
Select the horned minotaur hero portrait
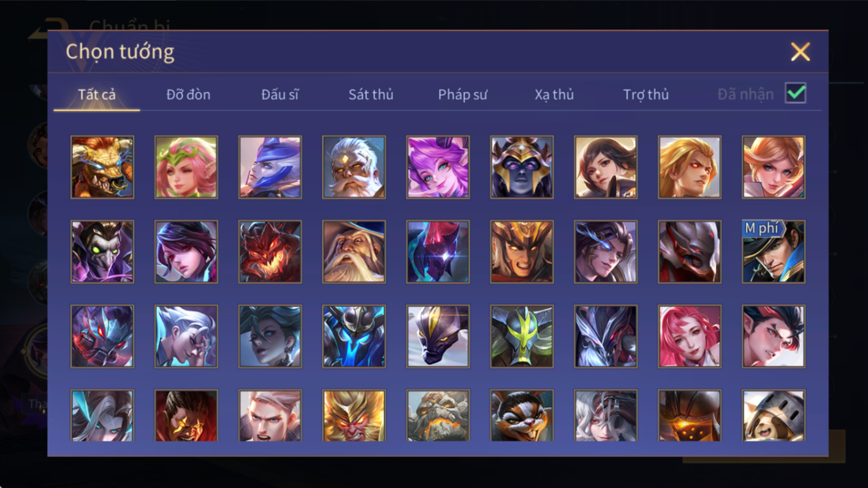point(102,167)
